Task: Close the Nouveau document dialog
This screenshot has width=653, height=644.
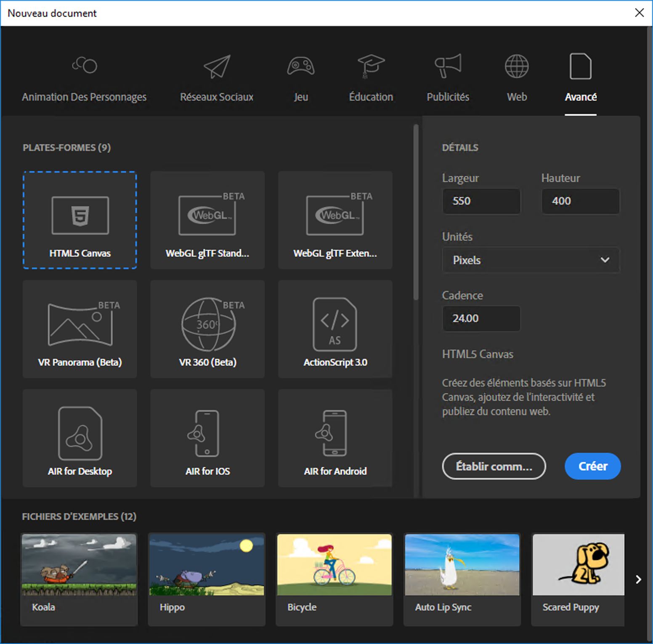Action: (x=639, y=13)
